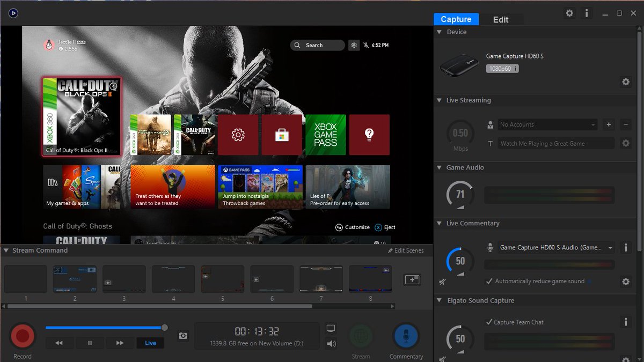The width and height of the screenshot is (644, 362).
Task: Click the Xbox Search button in preview
Action: coord(318,46)
